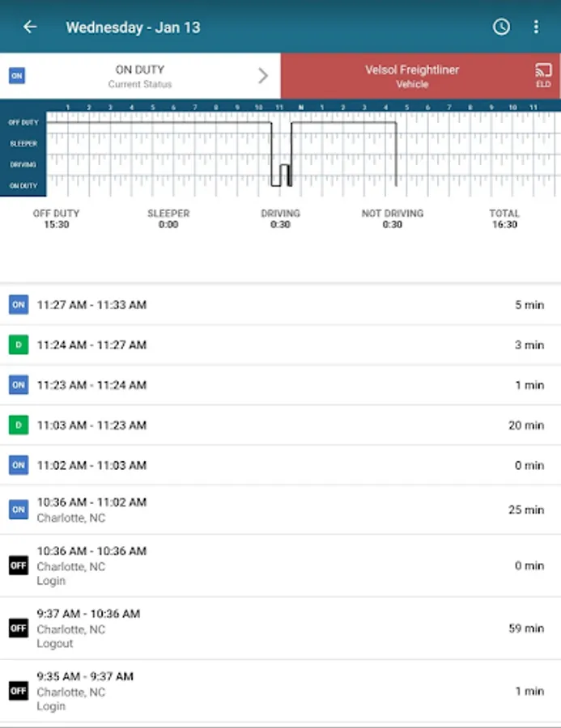Tap ON badge for 11:23 AM - 11:24 AM
The height and width of the screenshot is (728, 561).
19,385
